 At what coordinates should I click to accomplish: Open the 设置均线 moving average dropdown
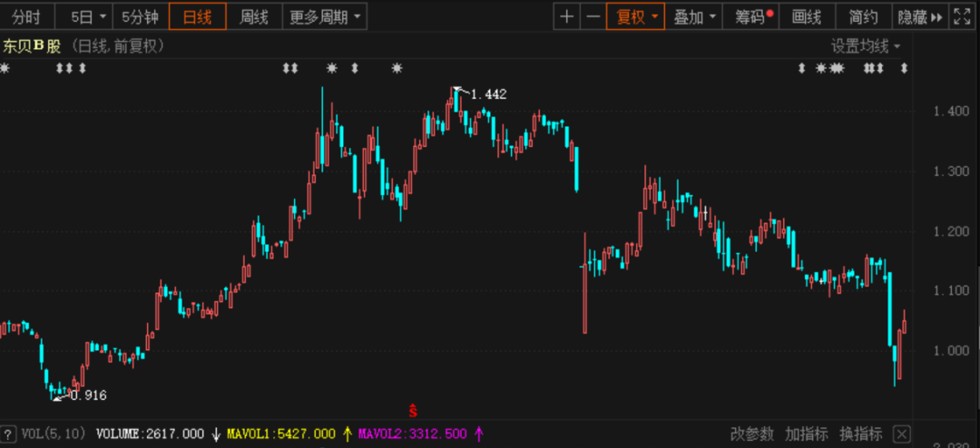(867, 46)
